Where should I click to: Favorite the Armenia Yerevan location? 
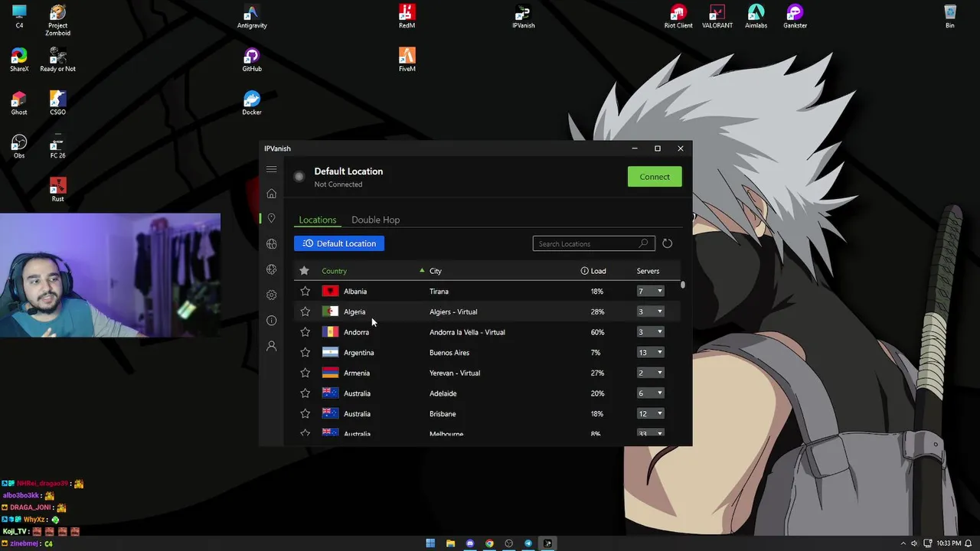pyautogui.click(x=305, y=373)
